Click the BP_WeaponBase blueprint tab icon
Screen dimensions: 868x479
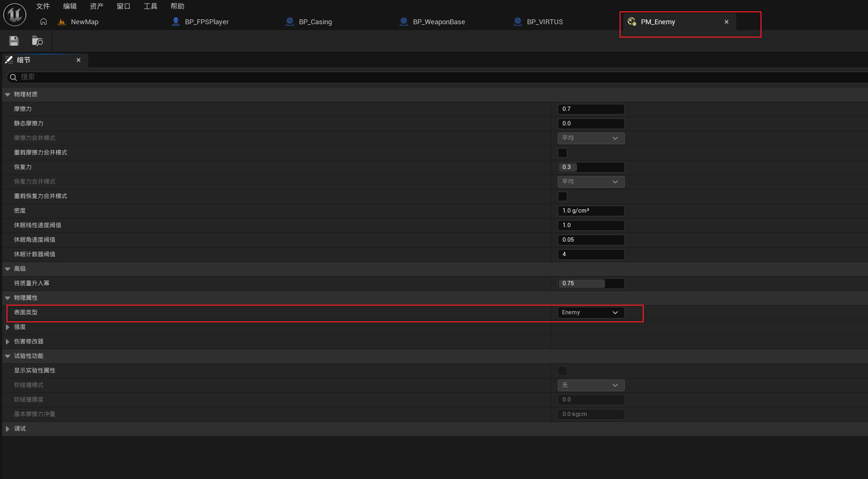click(x=404, y=22)
